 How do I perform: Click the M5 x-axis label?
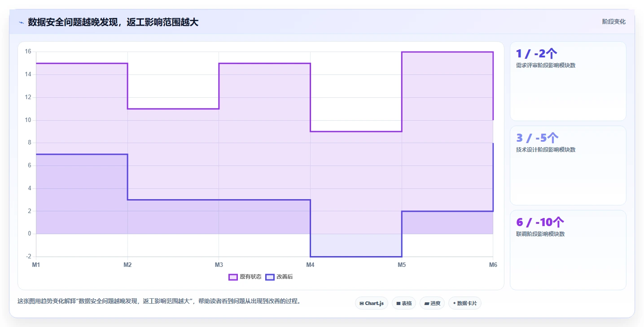coord(402,265)
